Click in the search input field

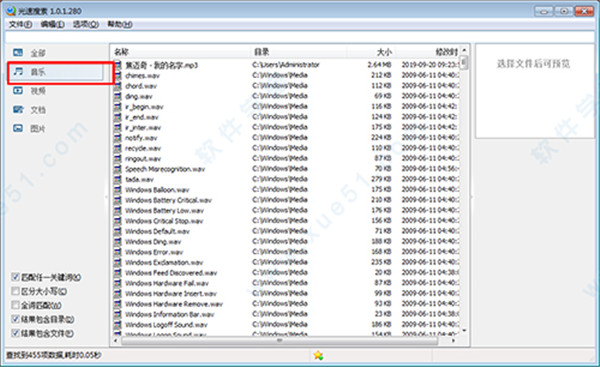pyautogui.click(x=300, y=37)
